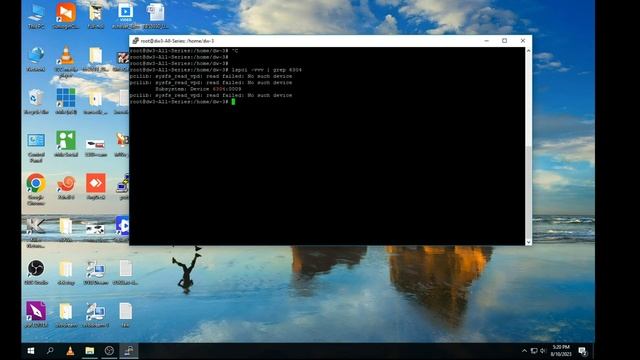
Task: Open This PC desktop icon
Action: (x=36, y=14)
